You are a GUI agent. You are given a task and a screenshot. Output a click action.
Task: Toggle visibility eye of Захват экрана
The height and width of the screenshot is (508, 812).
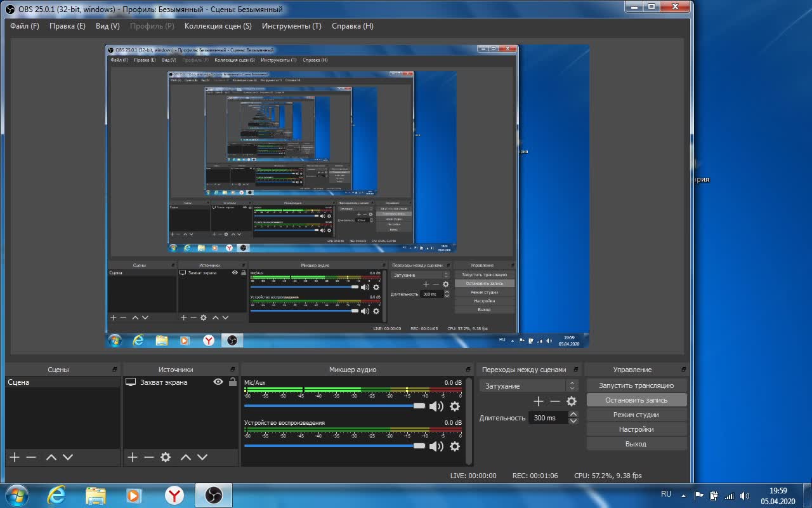tap(218, 382)
